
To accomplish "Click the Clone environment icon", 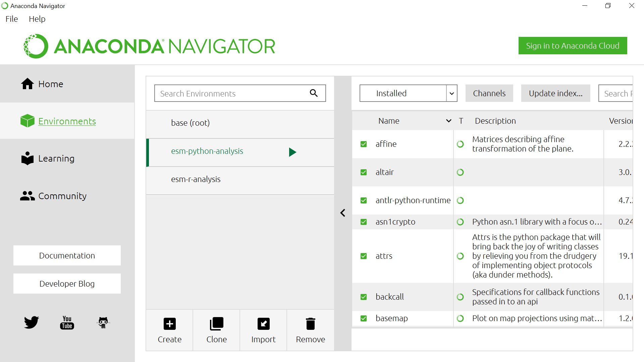I will click(x=216, y=324).
